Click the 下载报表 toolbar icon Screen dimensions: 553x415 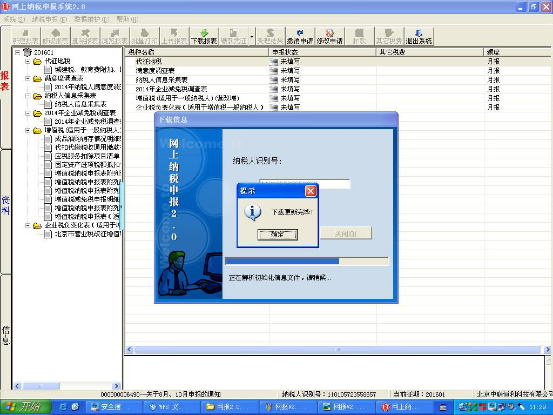click(x=204, y=36)
